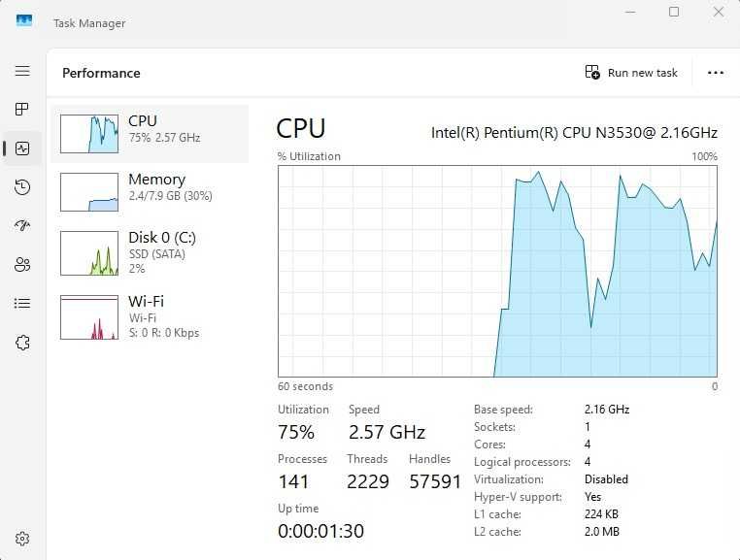Click the Memory mini graph thumbnail

pyautogui.click(x=89, y=192)
